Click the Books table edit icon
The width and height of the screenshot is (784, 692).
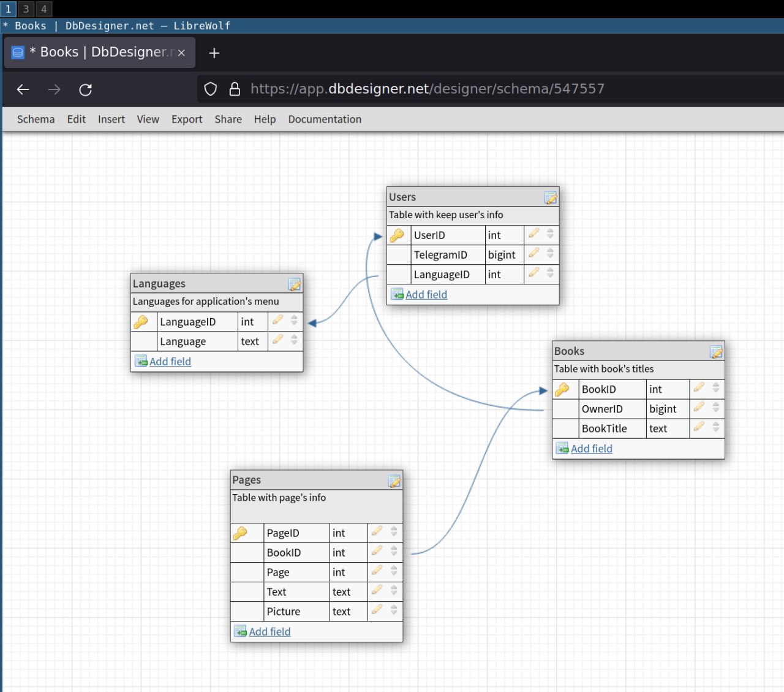pos(716,352)
